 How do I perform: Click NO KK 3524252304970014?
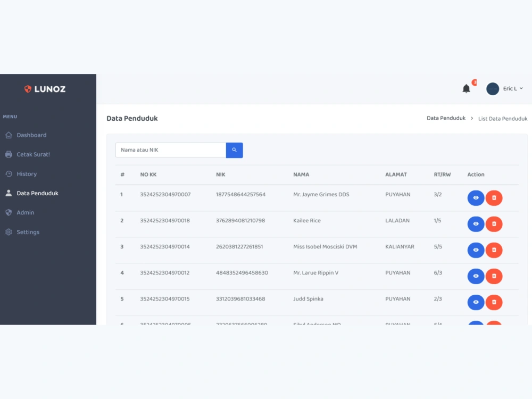(165, 247)
